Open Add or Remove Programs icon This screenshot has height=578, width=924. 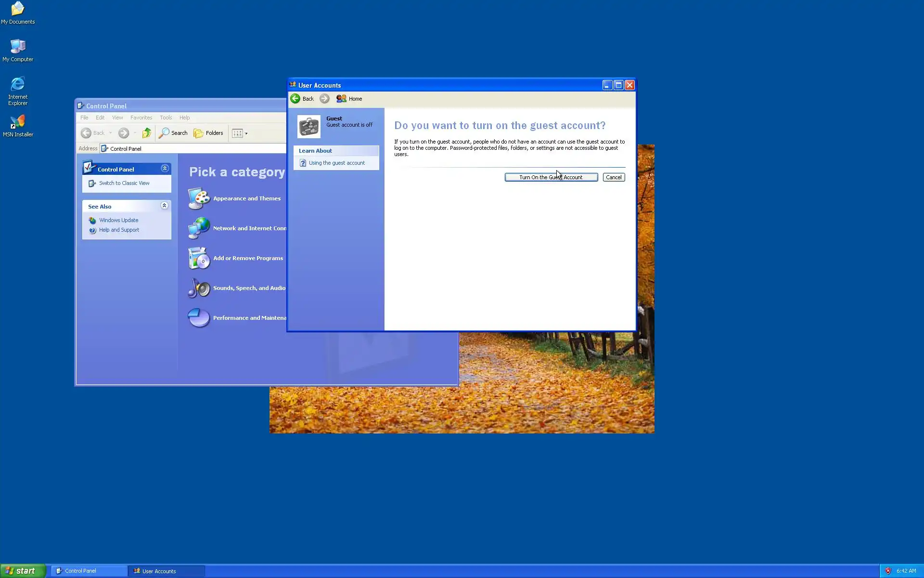[x=199, y=258]
